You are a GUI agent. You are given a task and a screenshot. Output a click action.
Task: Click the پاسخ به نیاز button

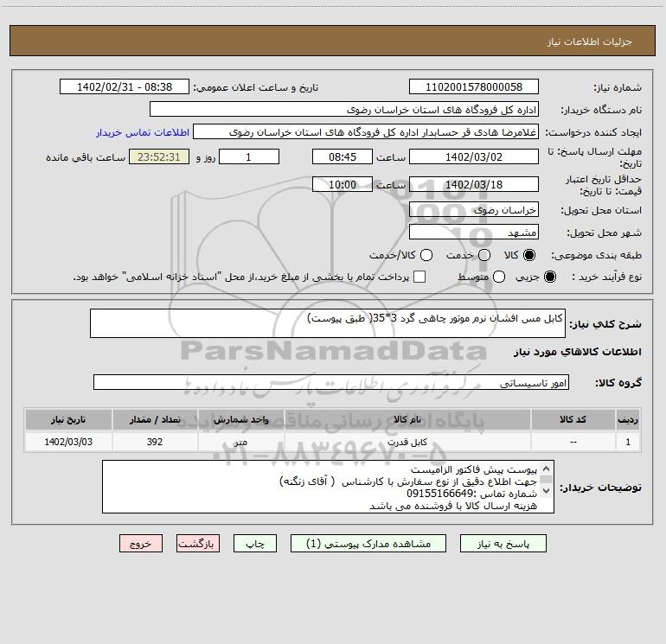point(503,544)
